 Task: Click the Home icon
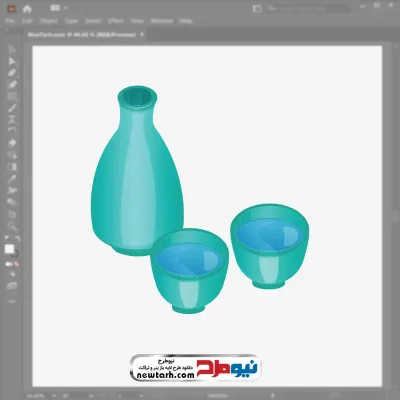pyautogui.click(x=27, y=9)
